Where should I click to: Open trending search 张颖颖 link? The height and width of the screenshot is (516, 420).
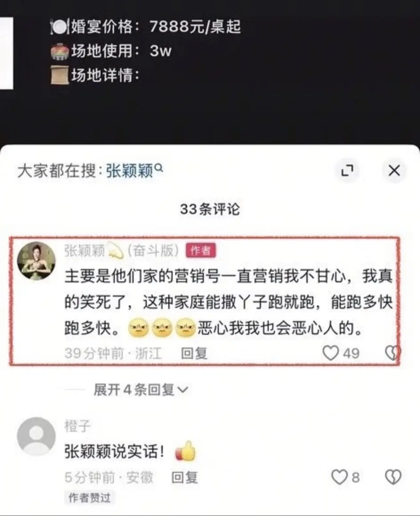tap(130, 170)
